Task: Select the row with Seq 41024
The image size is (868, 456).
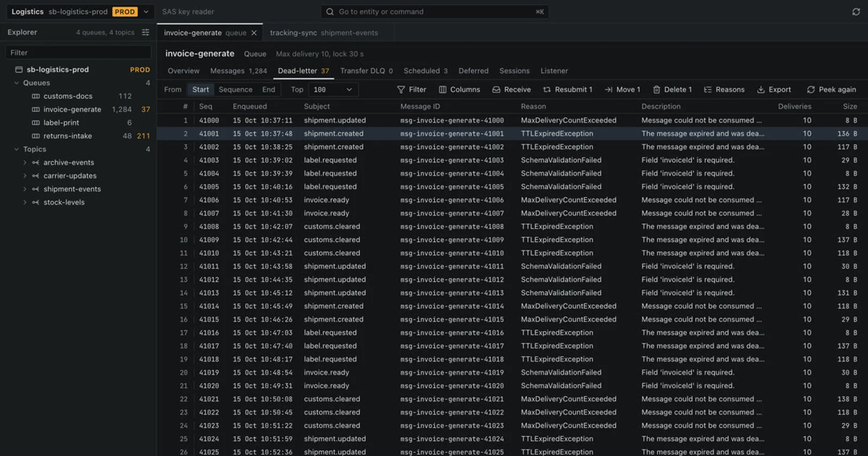Action: [513, 439]
